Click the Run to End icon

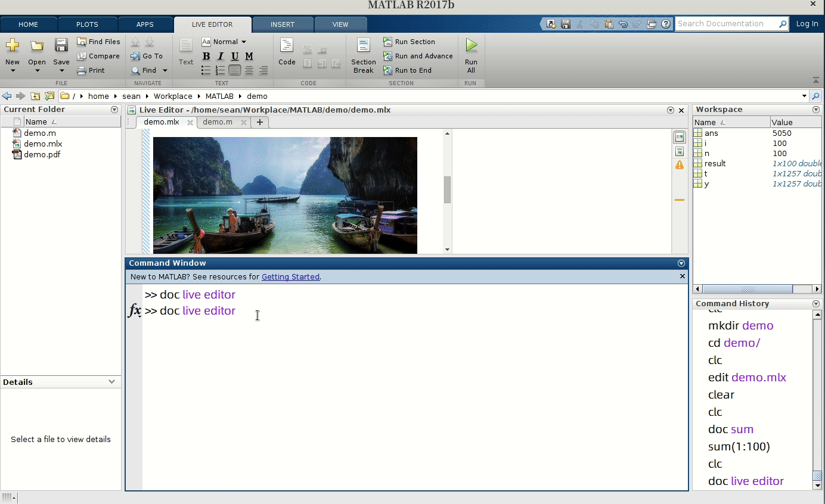[388, 70]
